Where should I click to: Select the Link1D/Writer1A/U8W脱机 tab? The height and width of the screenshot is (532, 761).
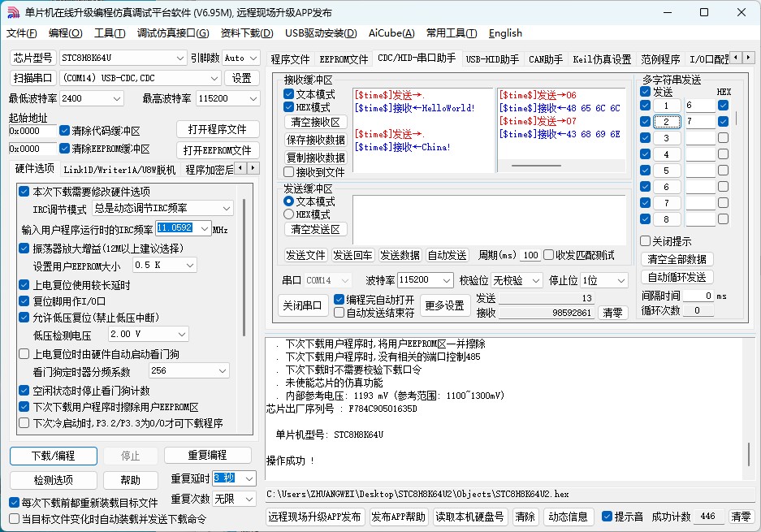119,170
